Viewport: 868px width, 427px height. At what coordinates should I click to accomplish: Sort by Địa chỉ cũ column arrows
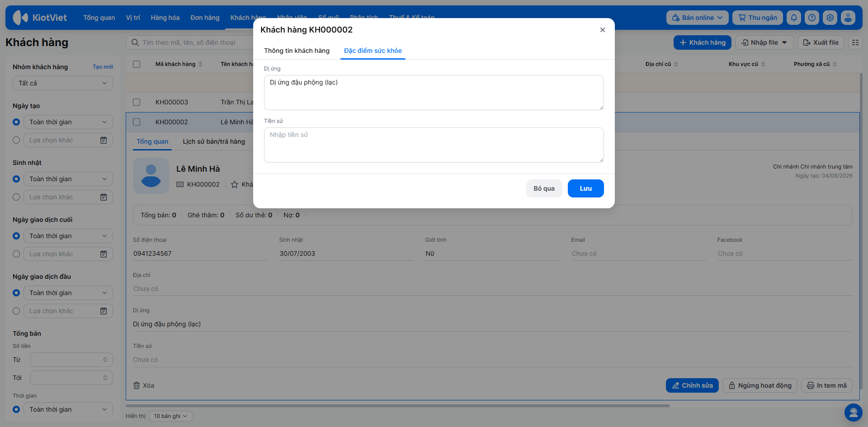tap(676, 64)
